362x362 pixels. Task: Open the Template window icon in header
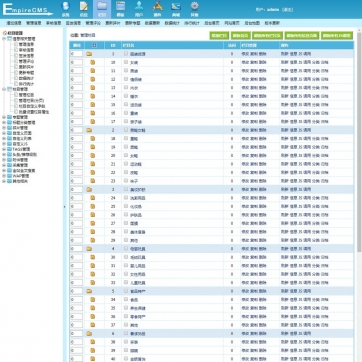coord(120,9)
